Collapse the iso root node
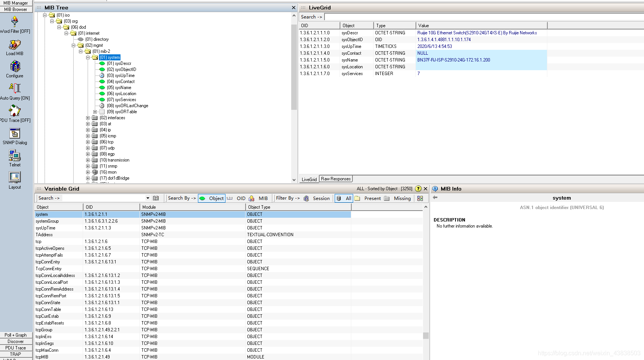Viewport: 644px width, 360px height. point(45,15)
